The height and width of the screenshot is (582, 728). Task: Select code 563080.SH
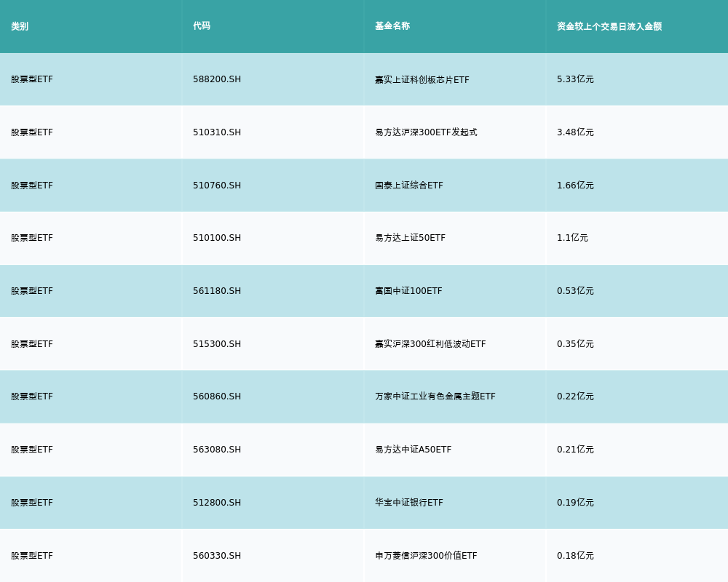[x=217, y=450]
